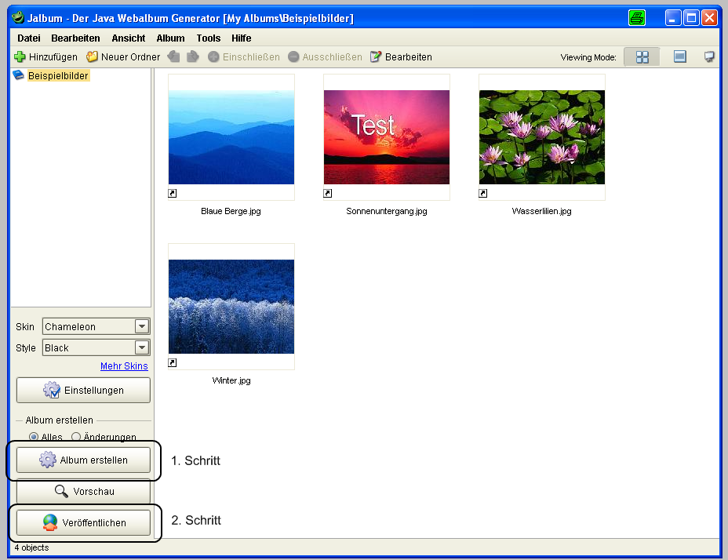Click the link icon under Wasserlilien
This screenshot has height=560, width=728.
coord(483,193)
